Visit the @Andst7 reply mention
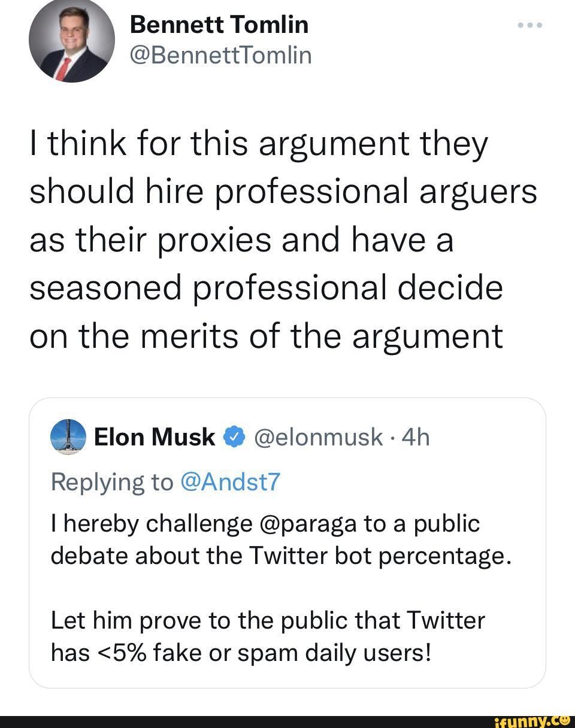The width and height of the screenshot is (575, 728). [229, 481]
